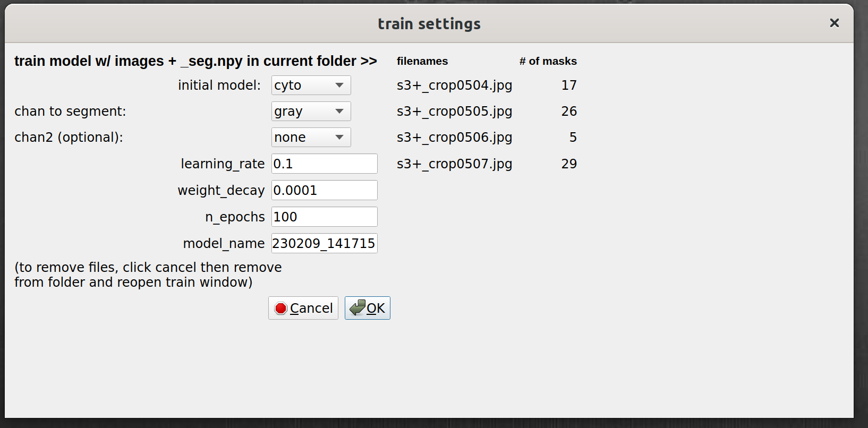
Task: Click the filenames column header
Action: pyautogui.click(x=422, y=61)
